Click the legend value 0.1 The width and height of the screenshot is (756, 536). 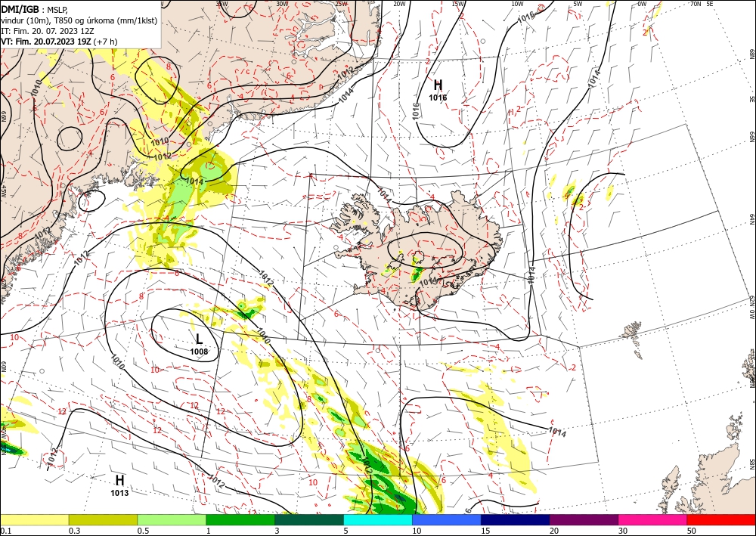[x=5, y=531]
